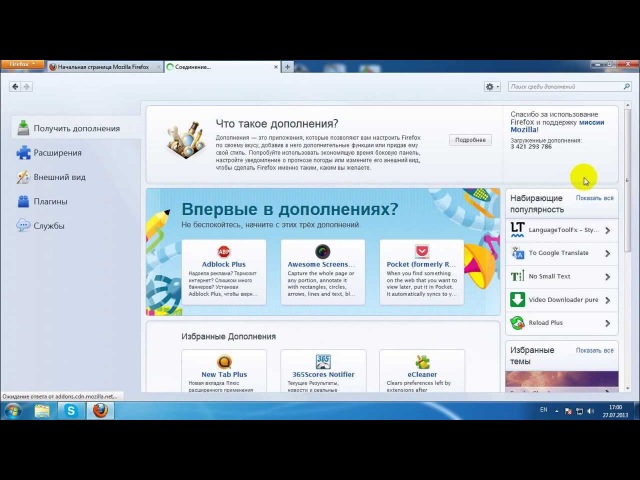The image size is (640, 480).
Task: Click the featured theme preview thumbnail
Action: tap(562, 381)
